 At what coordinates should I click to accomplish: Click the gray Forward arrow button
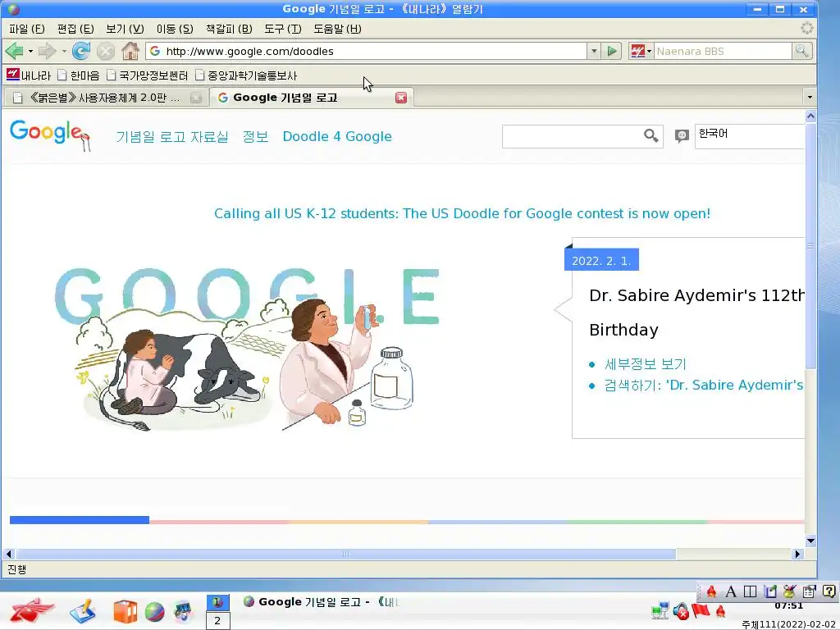point(47,52)
